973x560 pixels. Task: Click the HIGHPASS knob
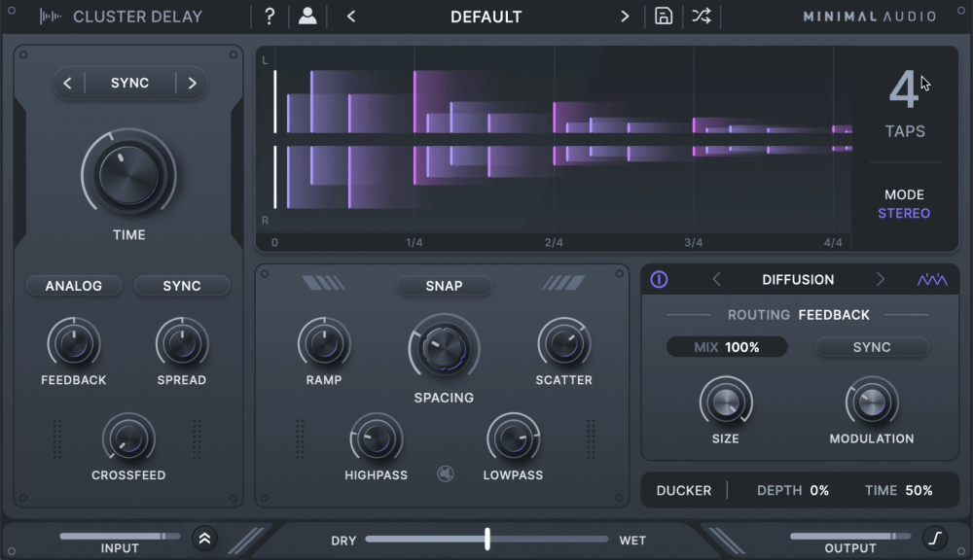376,439
